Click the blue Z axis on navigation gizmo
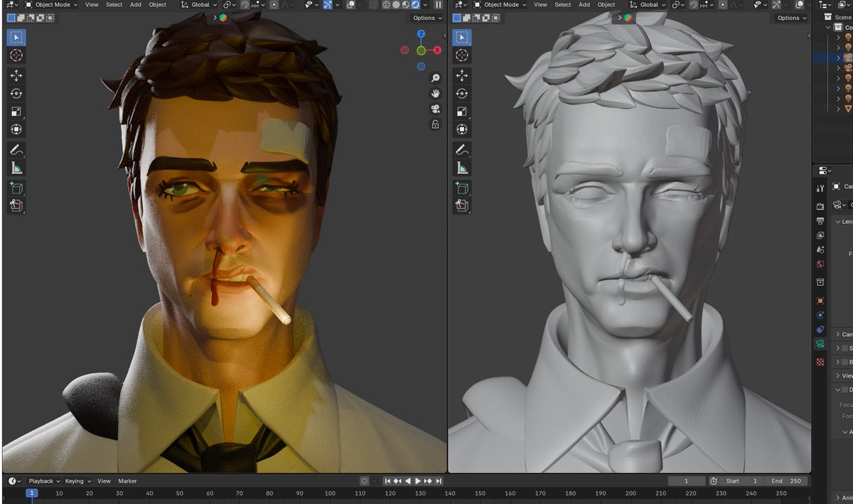The width and height of the screenshot is (853, 504). pos(421,34)
